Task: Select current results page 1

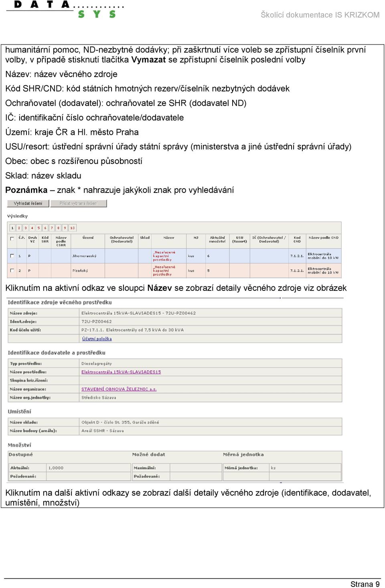Action: (x=12, y=228)
